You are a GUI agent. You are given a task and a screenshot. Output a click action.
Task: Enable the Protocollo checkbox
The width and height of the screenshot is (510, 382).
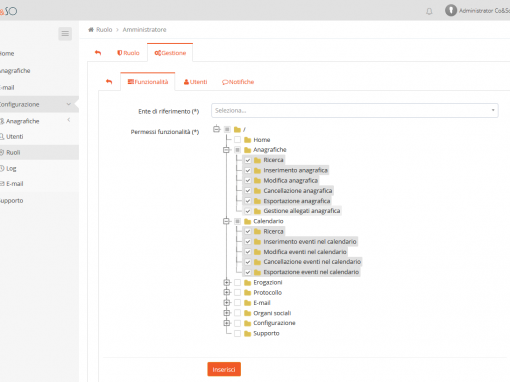237,293
